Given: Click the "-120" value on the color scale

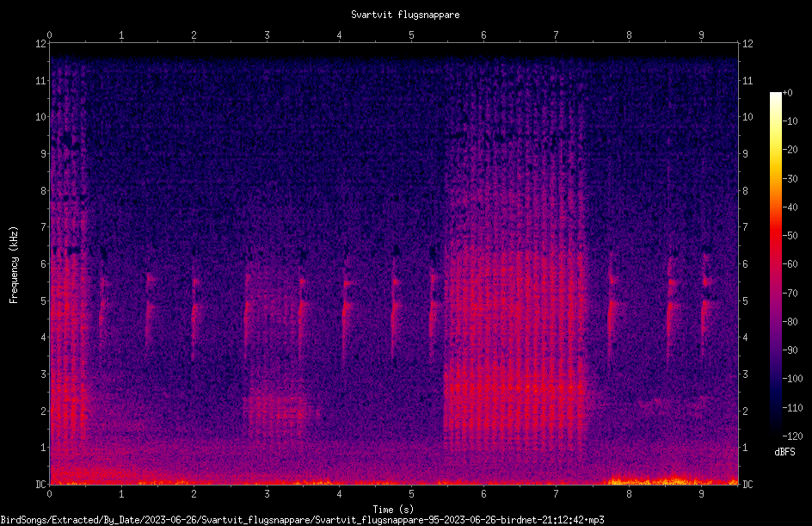Looking at the screenshot, I should (792, 436).
